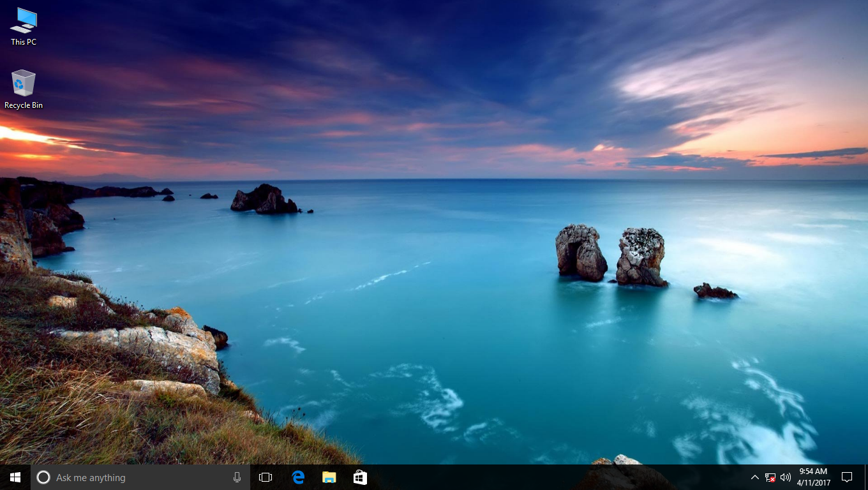
Task: Open This PC from the desktop
Action: pyautogui.click(x=23, y=20)
